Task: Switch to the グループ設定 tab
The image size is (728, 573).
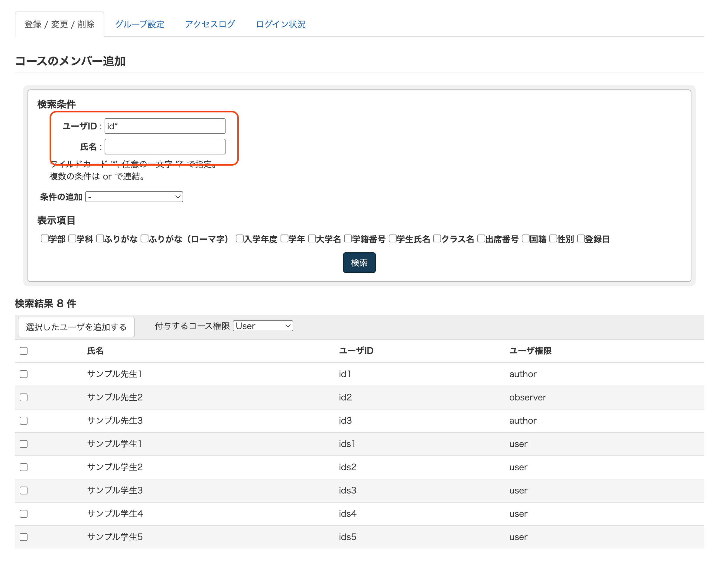Action: (x=140, y=24)
